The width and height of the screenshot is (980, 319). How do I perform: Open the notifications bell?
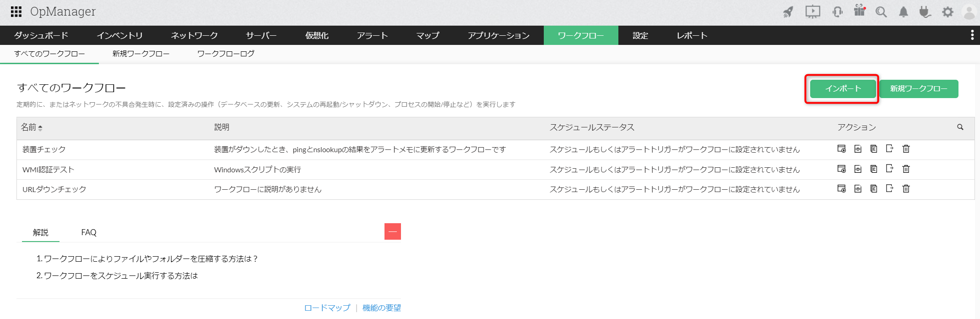[x=903, y=12]
